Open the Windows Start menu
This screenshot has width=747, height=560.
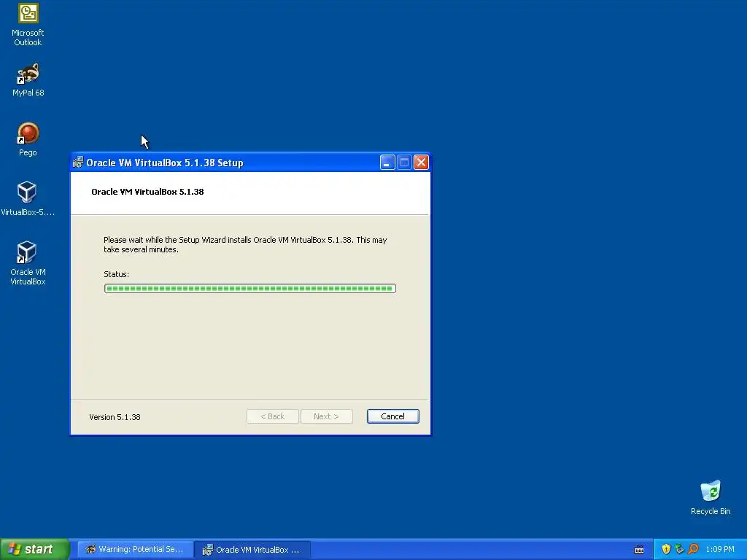tap(35, 549)
